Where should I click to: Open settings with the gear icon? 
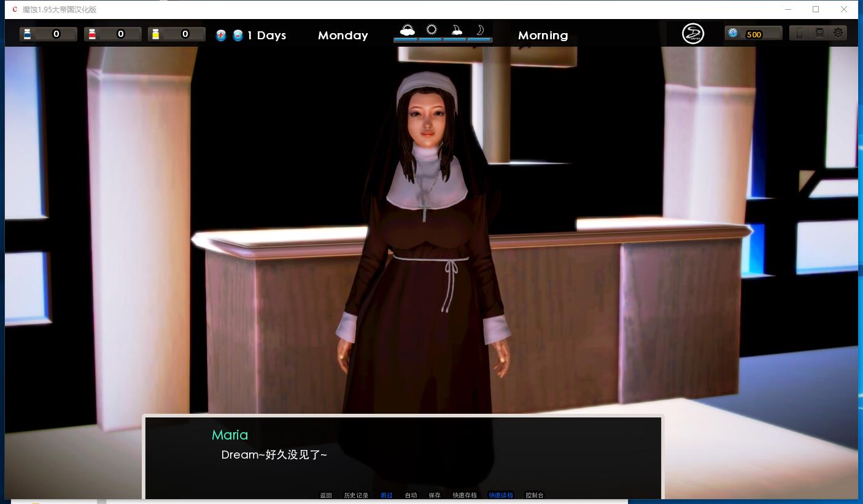(838, 33)
